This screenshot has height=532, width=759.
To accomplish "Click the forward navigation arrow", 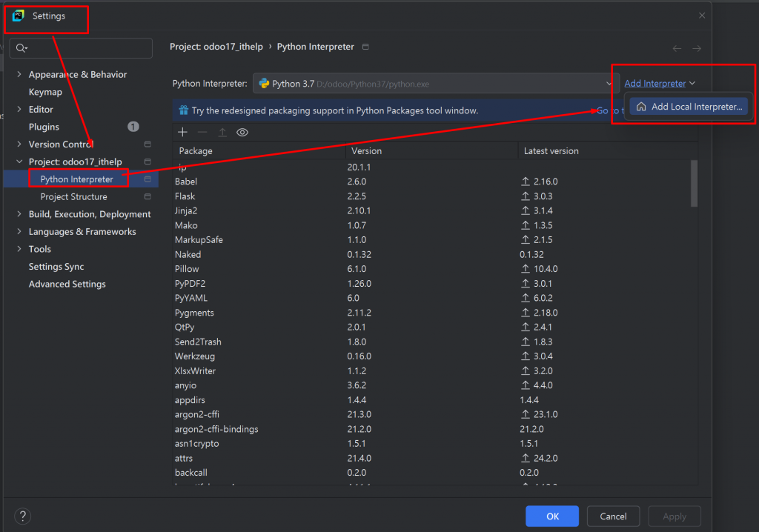I will click(697, 48).
